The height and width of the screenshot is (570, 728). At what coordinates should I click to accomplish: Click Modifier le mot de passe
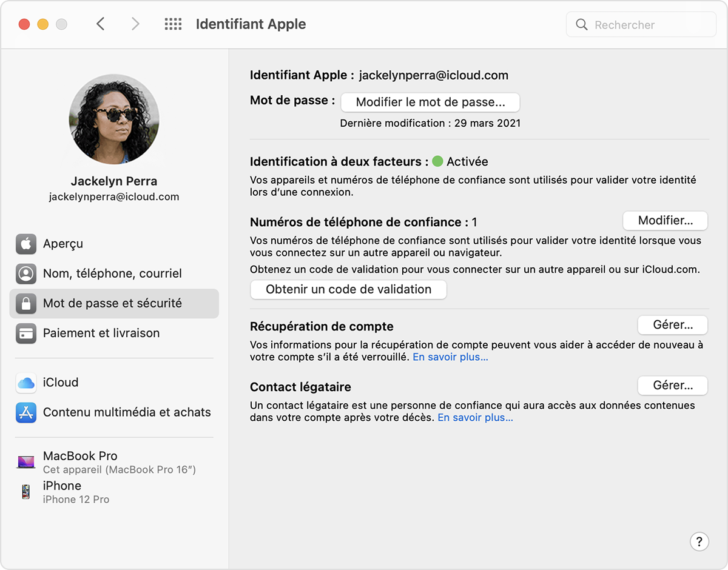pyautogui.click(x=430, y=102)
